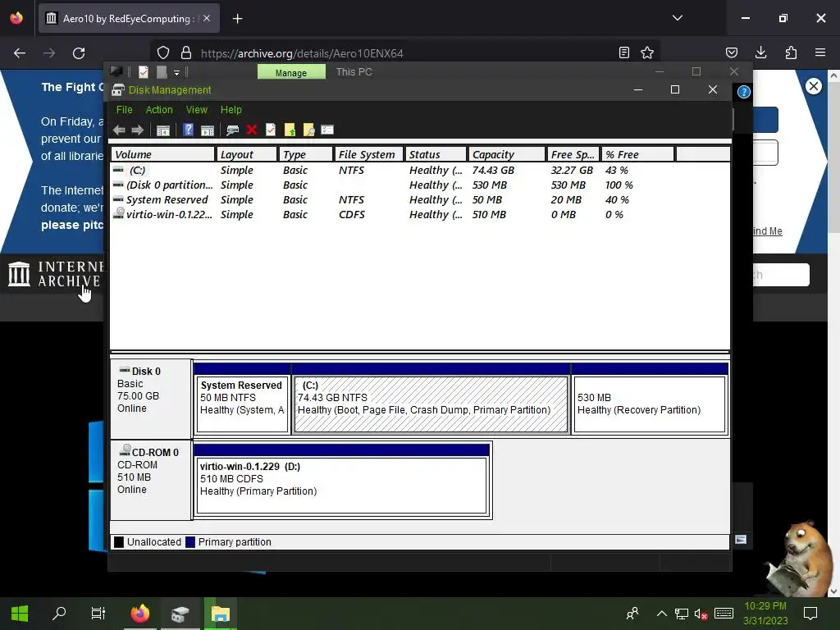Open taskbar search magnifier
Image resolution: width=840 pixels, height=630 pixels.
pyautogui.click(x=59, y=614)
